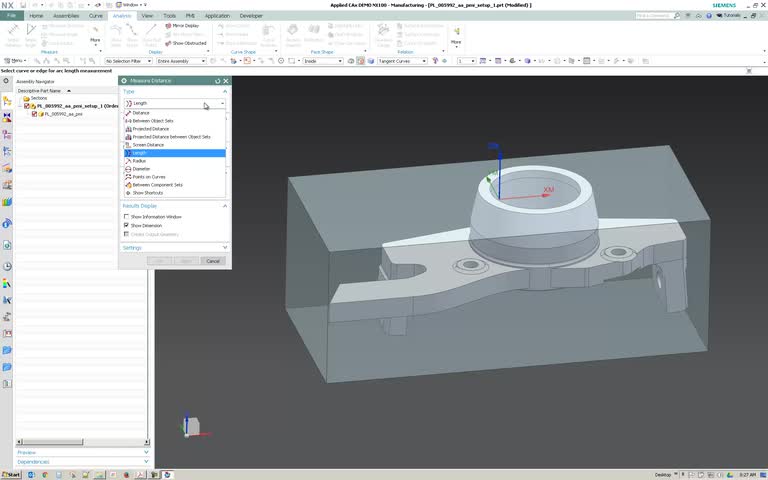Enable Show Information Window checkbox

[127, 216]
